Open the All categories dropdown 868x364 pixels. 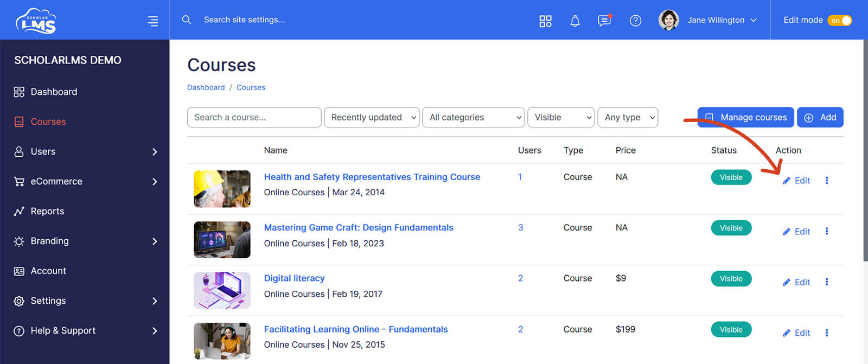pos(473,117)
